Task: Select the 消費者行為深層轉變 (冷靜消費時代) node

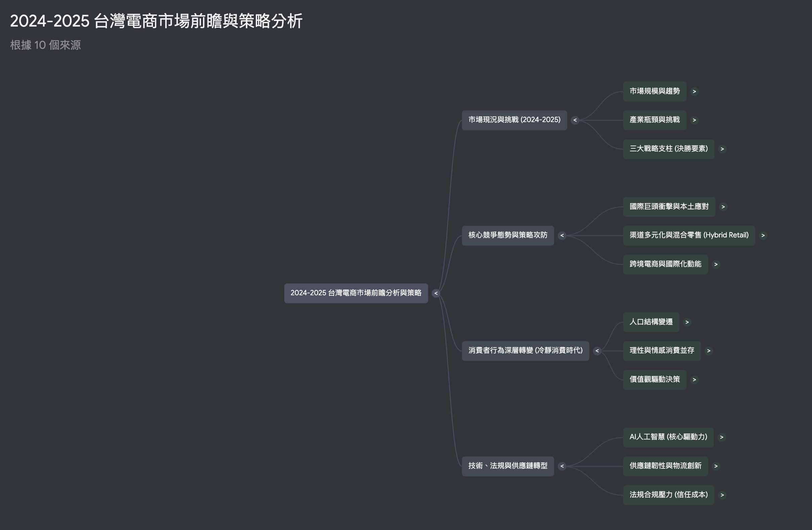Action: click(x=525, y=350)
